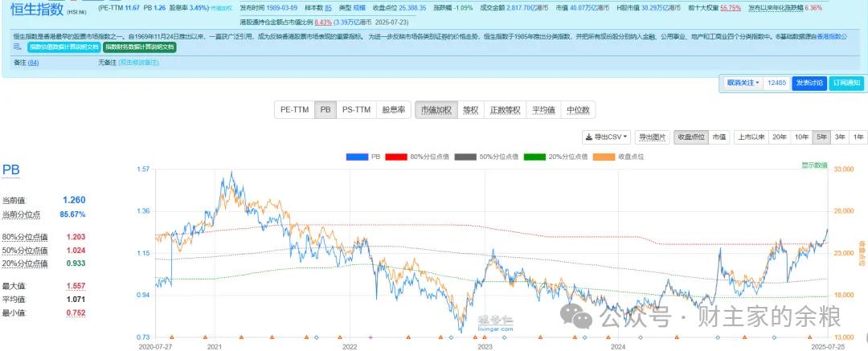Switch to the PS-TTM metric tab

(x=356, y=109)
